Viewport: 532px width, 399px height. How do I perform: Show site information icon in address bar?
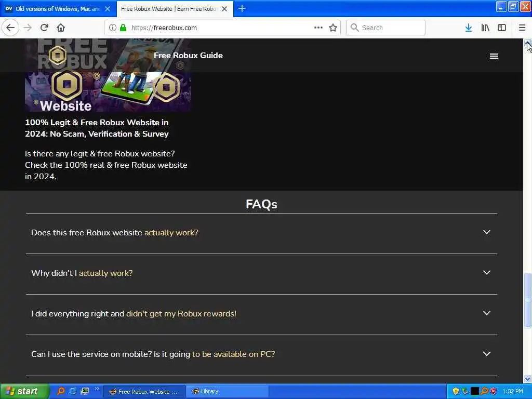(x=112, y=28)
